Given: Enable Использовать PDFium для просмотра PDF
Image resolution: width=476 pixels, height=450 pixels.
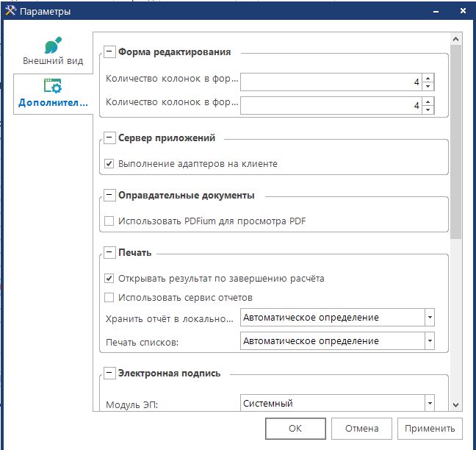Looking at the screenshot, I should (109, 221).
